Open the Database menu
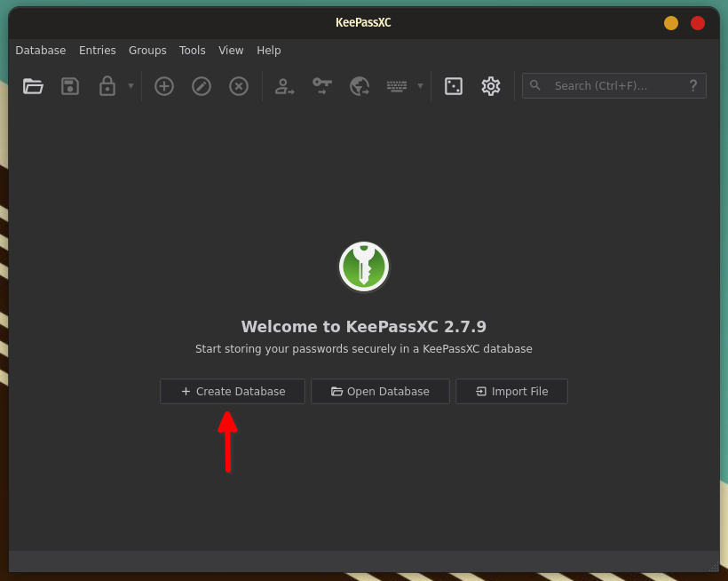The height and width of the screenshot is (581, 728). (x=40, y=50)
